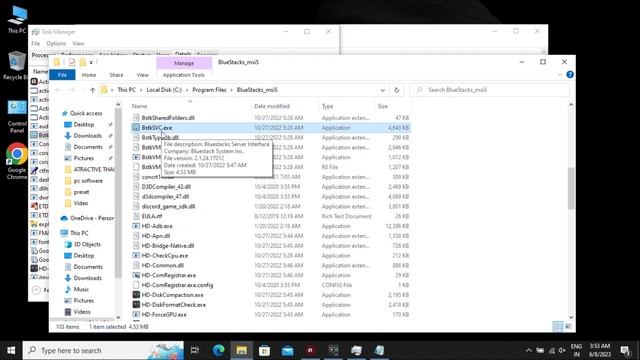This screenshot has width=640, height=360.
Task: Open the Quick Access Toolbar customize dropdown
Action: tap(91, 62)
